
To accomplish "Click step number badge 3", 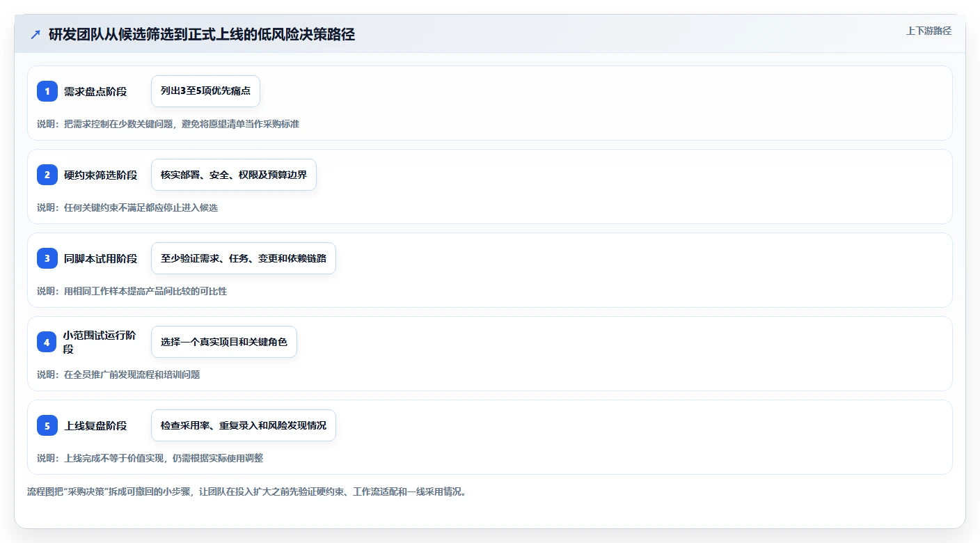I will [x=47, y=258].
